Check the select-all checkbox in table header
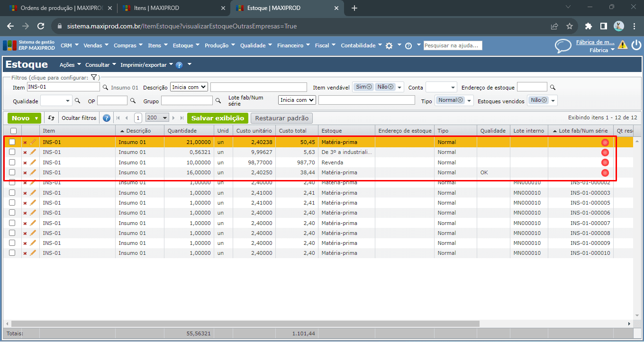 tap(13, 131)
